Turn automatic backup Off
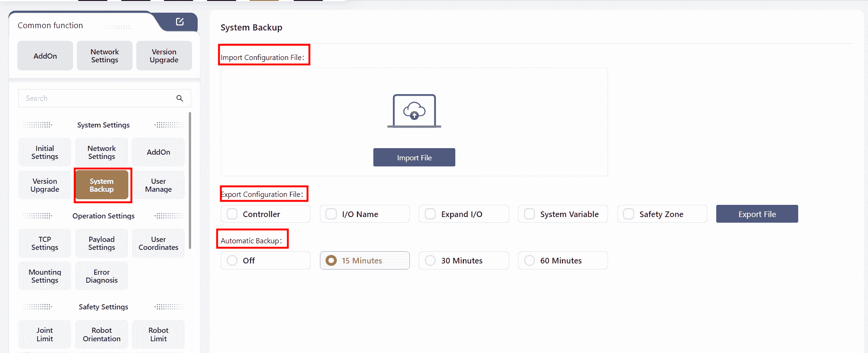 (x=232, y=260)
